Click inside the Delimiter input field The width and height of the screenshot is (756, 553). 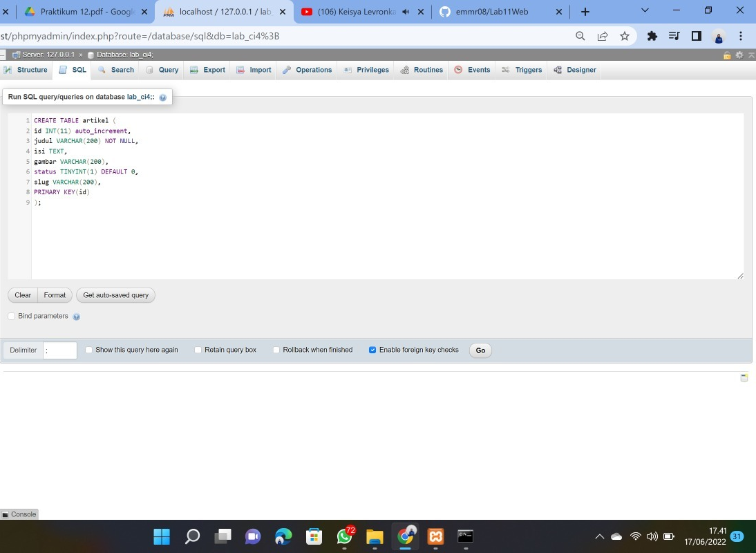pos(59,350)
